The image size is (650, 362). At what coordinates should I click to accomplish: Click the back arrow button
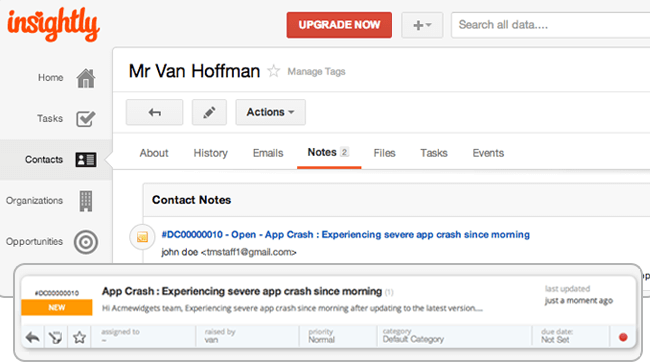coord(155,112)
